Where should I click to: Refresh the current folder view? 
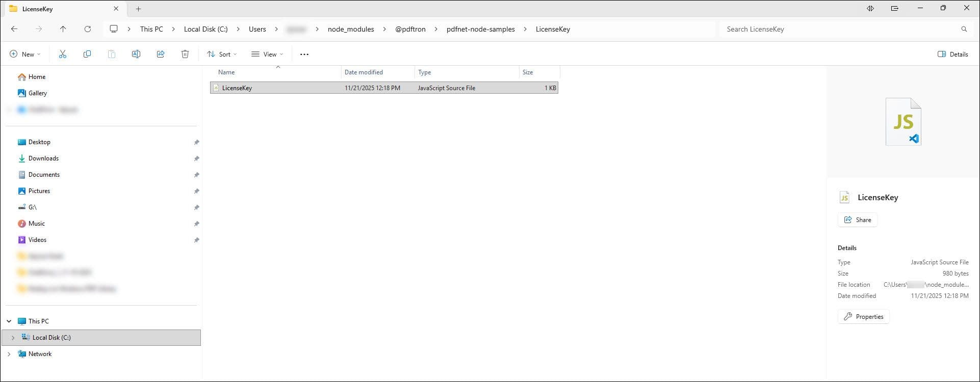point(88,29)
